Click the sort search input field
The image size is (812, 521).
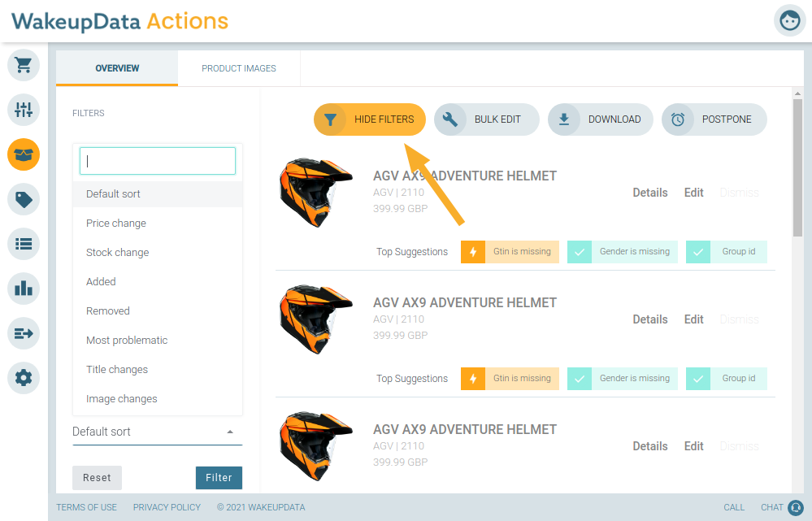158,161
